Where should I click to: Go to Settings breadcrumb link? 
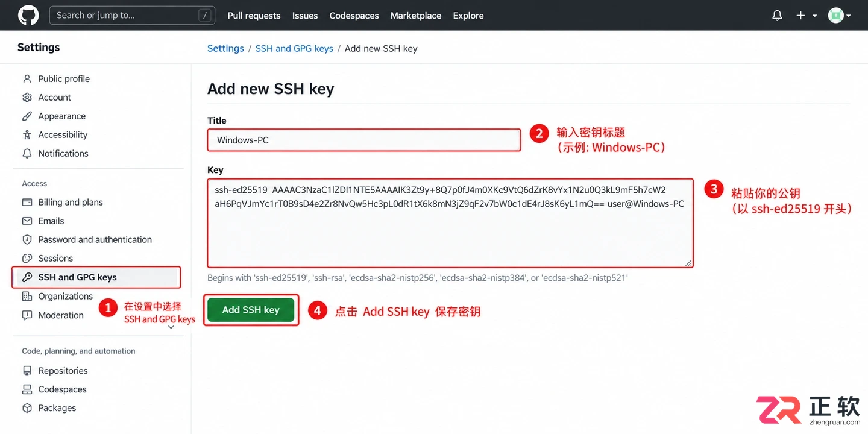225,48
